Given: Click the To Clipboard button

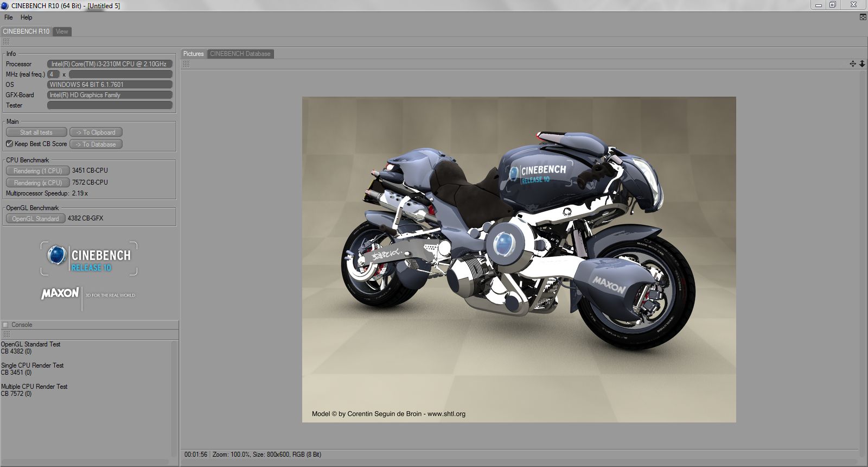Looking at the screenshot, I should click(96, 132).
